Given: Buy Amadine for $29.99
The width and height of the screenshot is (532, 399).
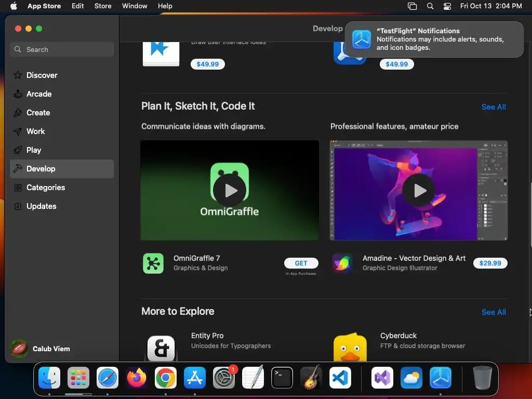Looking at the screenshot, I should (x=490, y=263).
